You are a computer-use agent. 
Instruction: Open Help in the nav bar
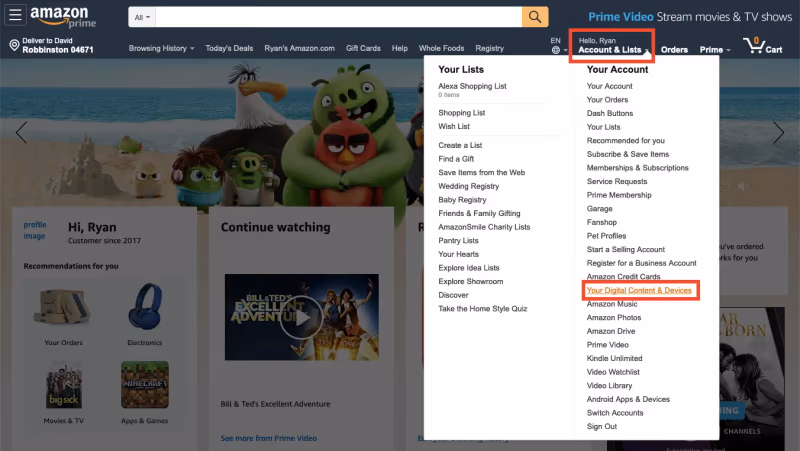(x=399, y=48)
